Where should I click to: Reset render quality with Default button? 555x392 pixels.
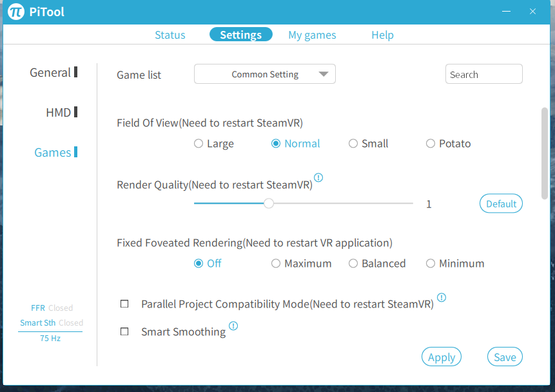501,204
